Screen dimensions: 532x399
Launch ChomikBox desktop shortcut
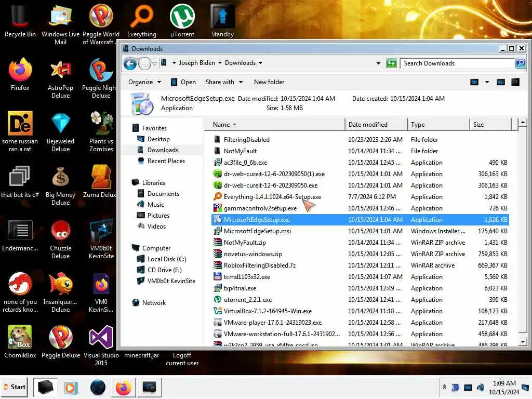click(20, 342)
